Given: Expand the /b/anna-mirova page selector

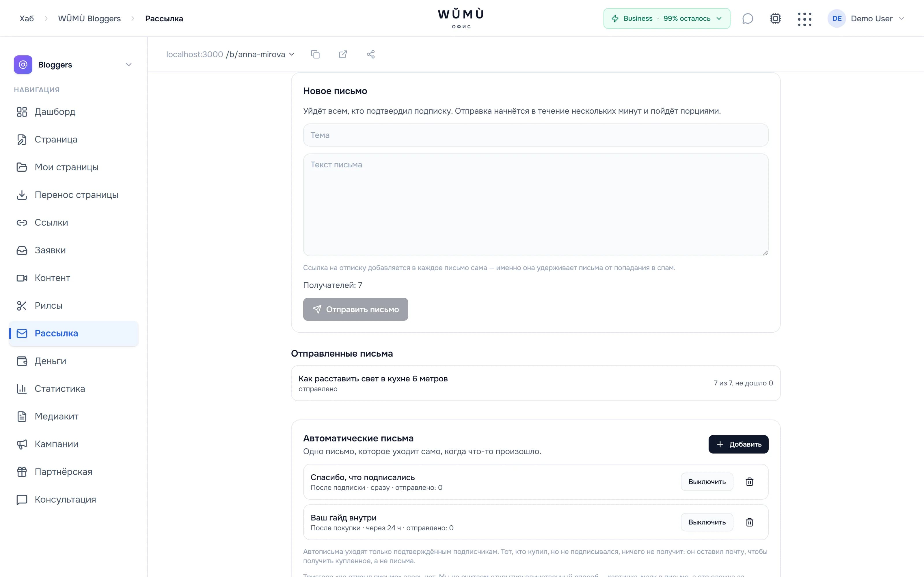Looking at the screenshot, I should pyautogui.click(x=260, y=54).
